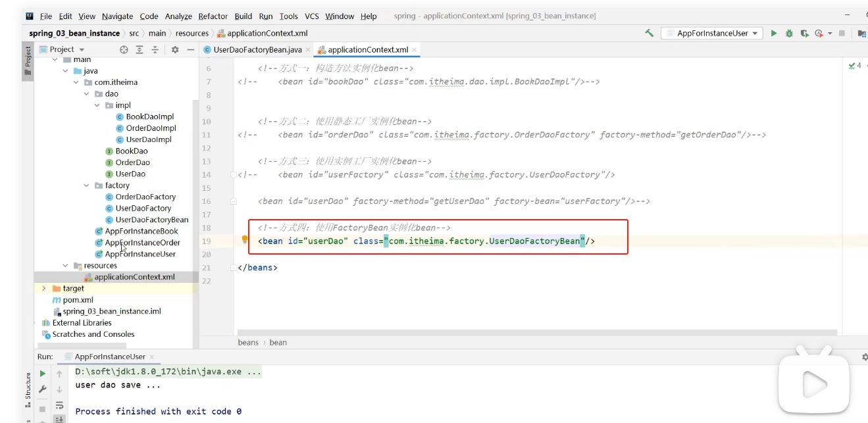Select the OrderDao interface in the tree

tap(128, 162)
